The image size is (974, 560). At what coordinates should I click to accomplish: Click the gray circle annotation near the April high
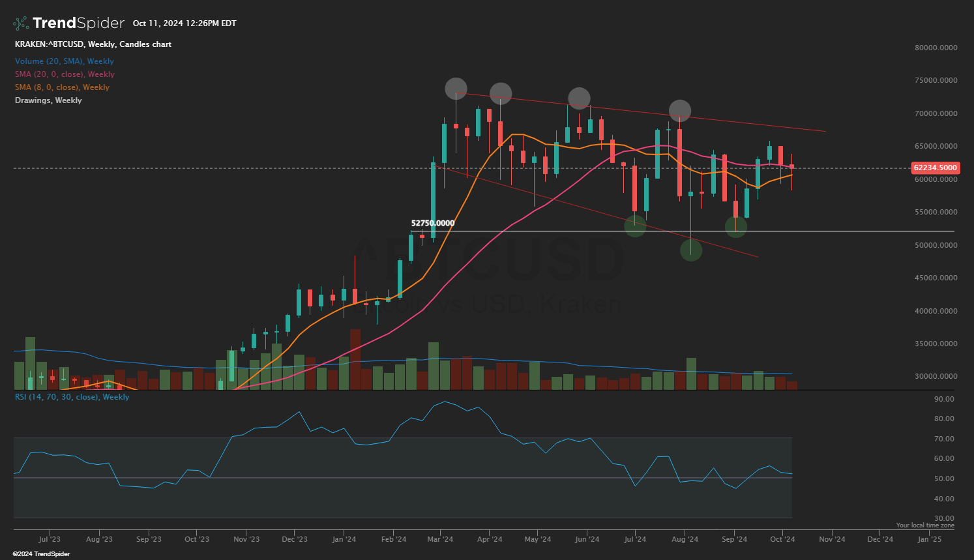pos(499,94)
